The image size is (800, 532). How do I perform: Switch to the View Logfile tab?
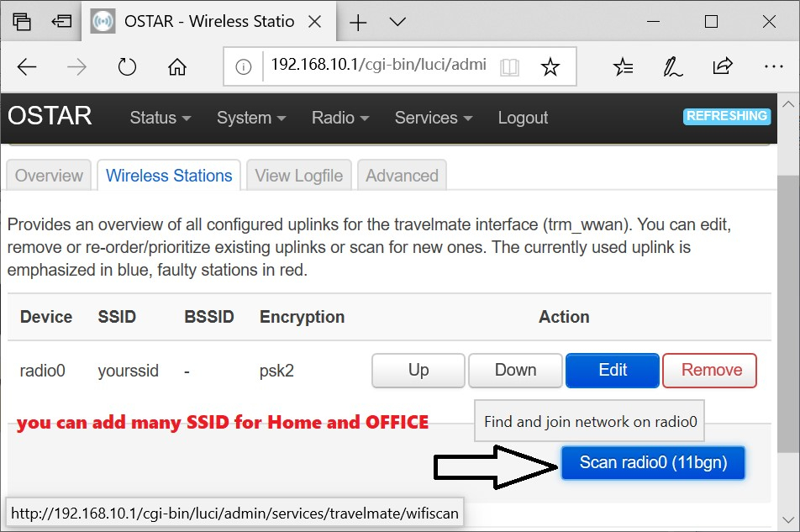(x=299, y=176)
